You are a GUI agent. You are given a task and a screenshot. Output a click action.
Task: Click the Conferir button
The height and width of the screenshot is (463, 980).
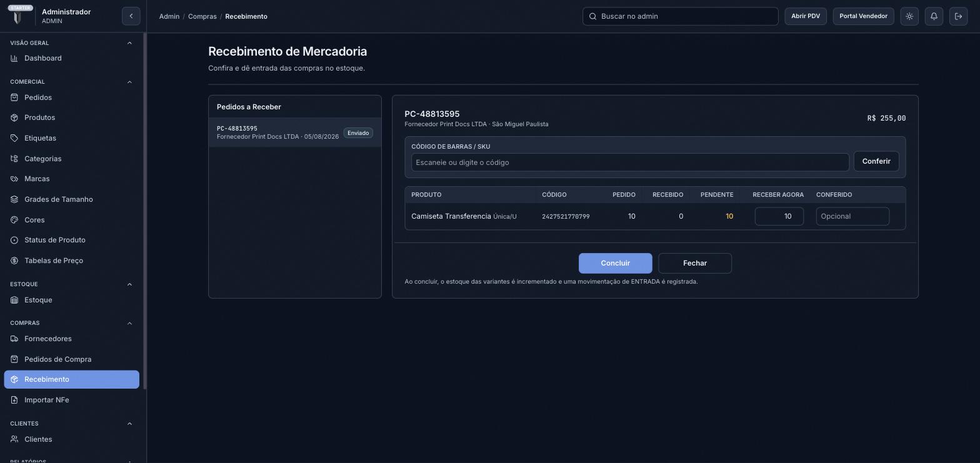click(876, 161)
